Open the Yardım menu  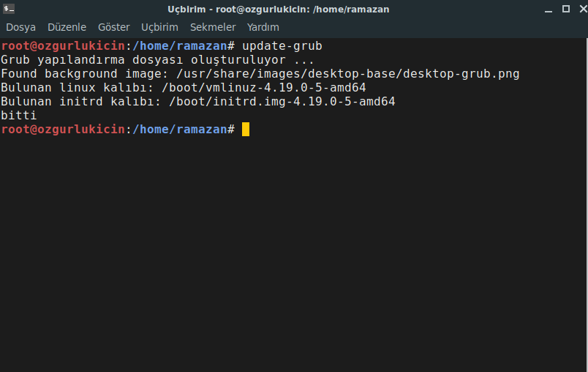[x=263, y=27]
